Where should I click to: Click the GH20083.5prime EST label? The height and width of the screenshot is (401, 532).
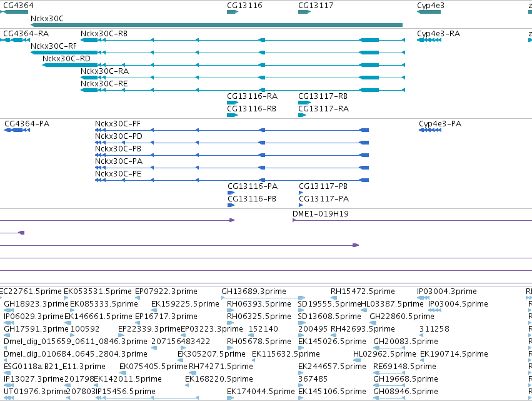[406, 342]
